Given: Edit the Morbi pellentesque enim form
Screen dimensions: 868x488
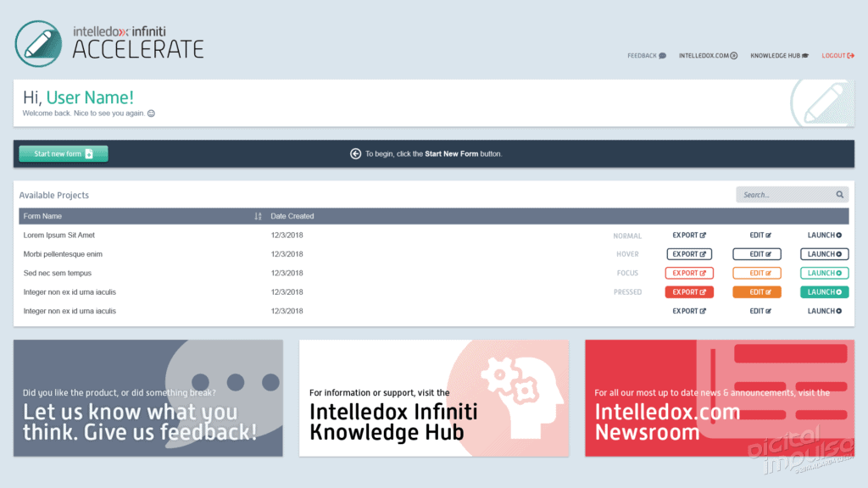Looking at the screenshot, I should coord(757,254).
